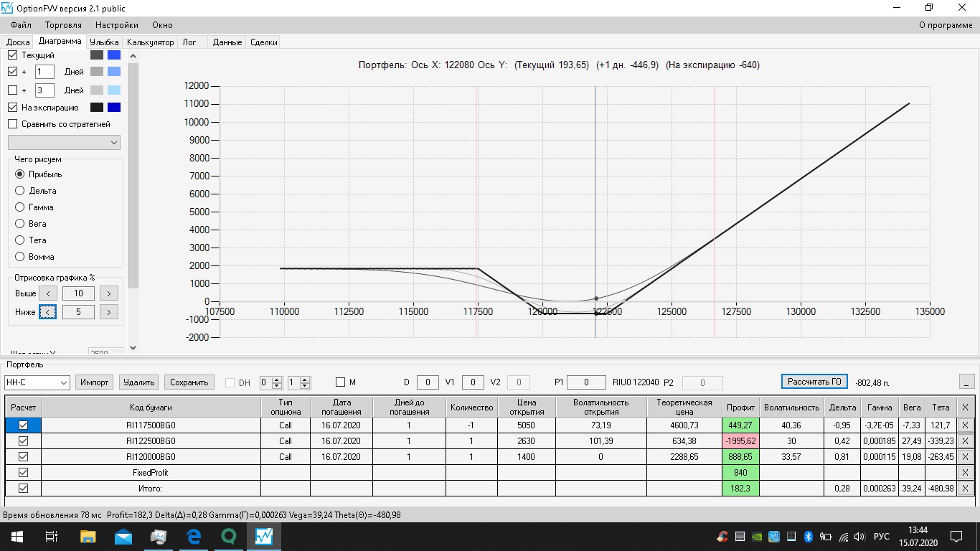Click the blue Текущий color swatch
This screenshot has width=980, height=551.
[x=113, y=55]
